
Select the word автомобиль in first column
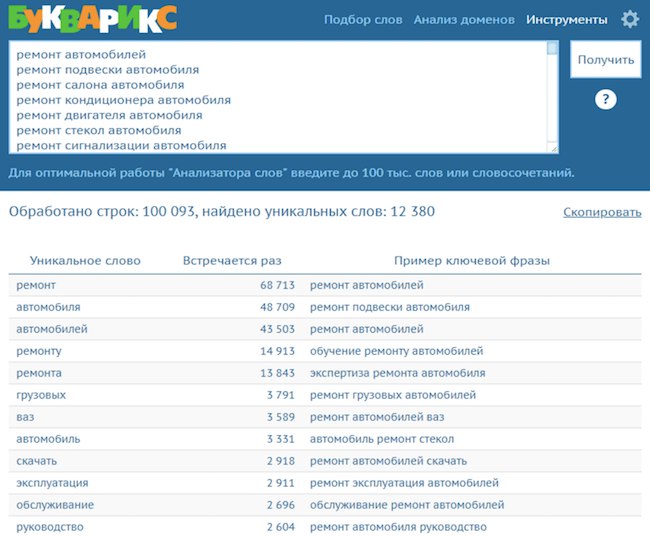point(48,439)
